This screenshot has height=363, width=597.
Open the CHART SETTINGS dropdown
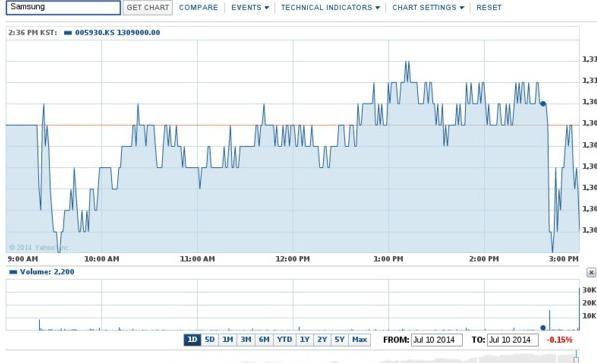click(428, 8)
